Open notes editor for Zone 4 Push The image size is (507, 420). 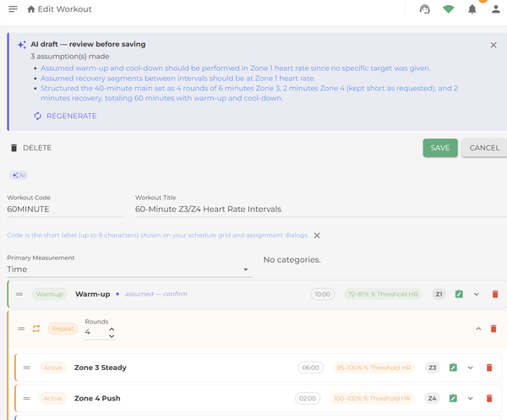tap(453, 398)
